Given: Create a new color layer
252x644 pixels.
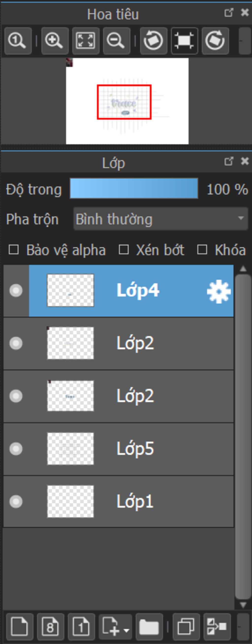Looking at the screenshot, I should pyautogui.click(x=19, y=626).
